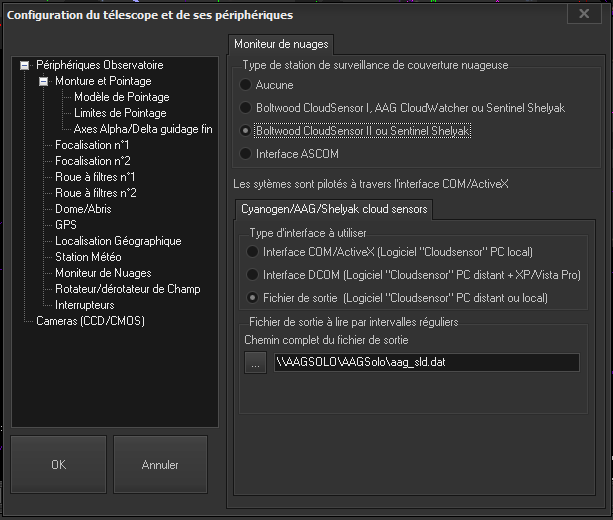Click the Annuler button
613x520 pixels.
click(160, 465)
